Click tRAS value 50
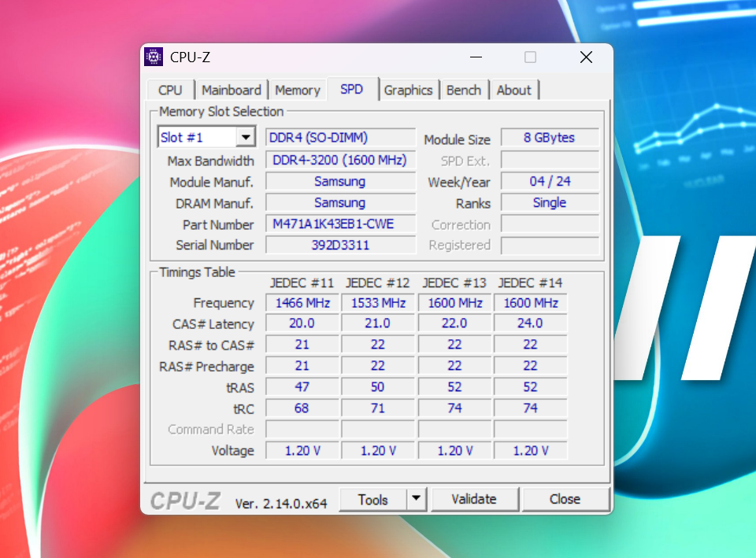This screenshot has height=558, width=756. (378, 387)
